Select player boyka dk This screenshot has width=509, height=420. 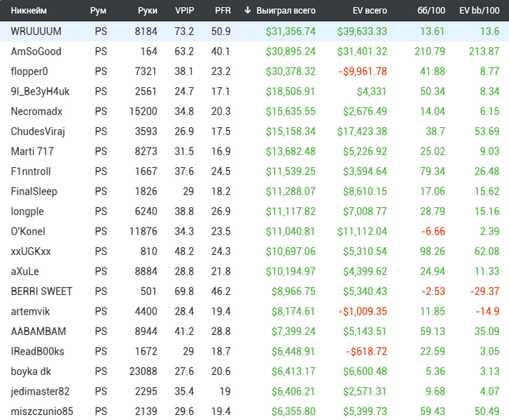click(x=31, y=371)
